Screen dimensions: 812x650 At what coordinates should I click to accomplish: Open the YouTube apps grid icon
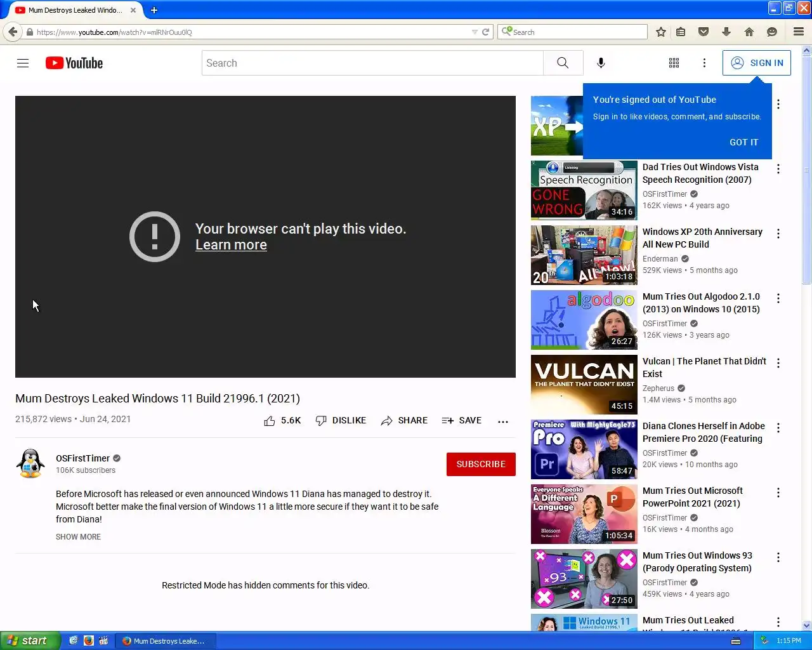(674, 63)
